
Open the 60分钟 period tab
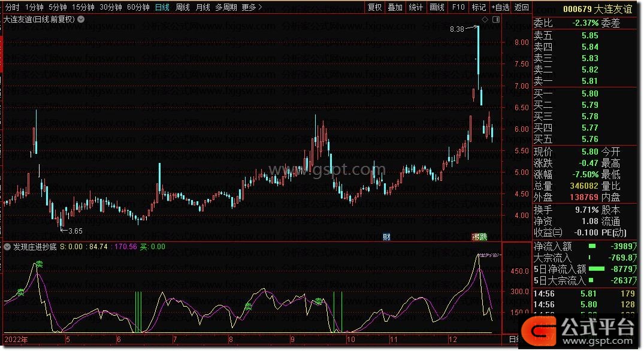coord(138,7)
